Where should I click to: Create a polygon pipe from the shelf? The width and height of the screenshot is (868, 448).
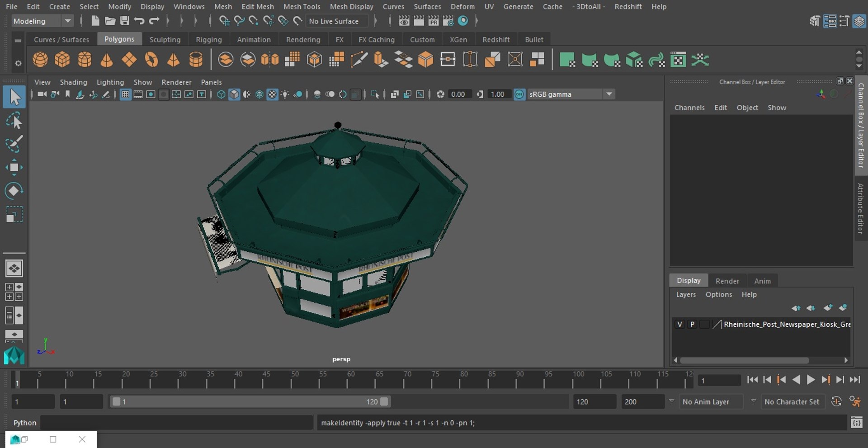click(196, 60)
